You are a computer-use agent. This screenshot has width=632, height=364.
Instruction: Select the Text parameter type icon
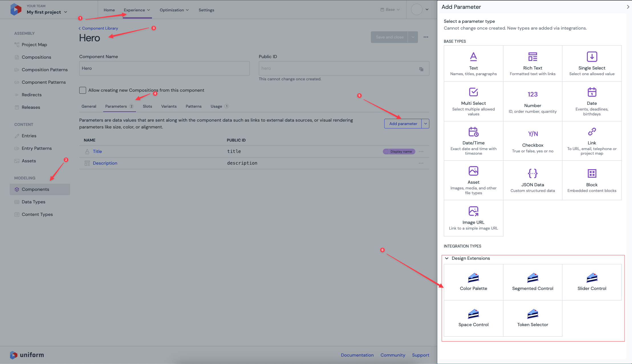[x=473, y=57]
